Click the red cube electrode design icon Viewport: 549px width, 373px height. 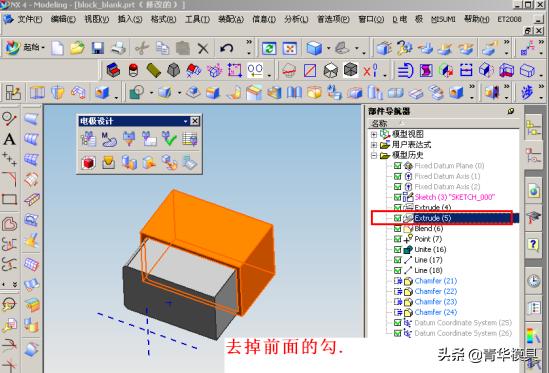88,163
